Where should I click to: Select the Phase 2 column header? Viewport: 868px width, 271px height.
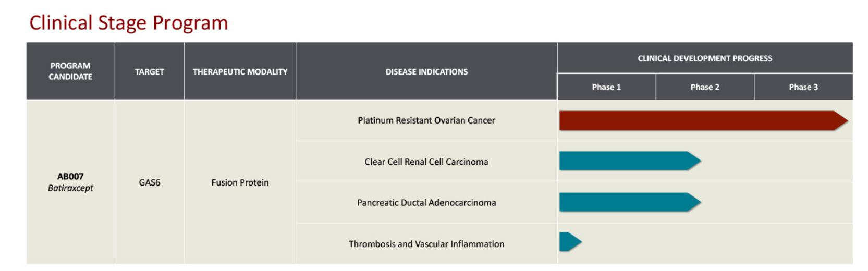[705, 87]
